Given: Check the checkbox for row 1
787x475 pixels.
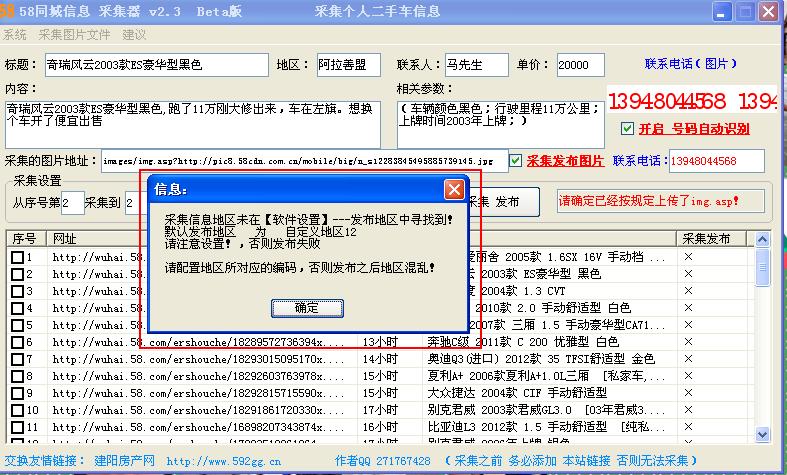Looking at the screenshot, I should pyautogui.click(x=17, y=258).
